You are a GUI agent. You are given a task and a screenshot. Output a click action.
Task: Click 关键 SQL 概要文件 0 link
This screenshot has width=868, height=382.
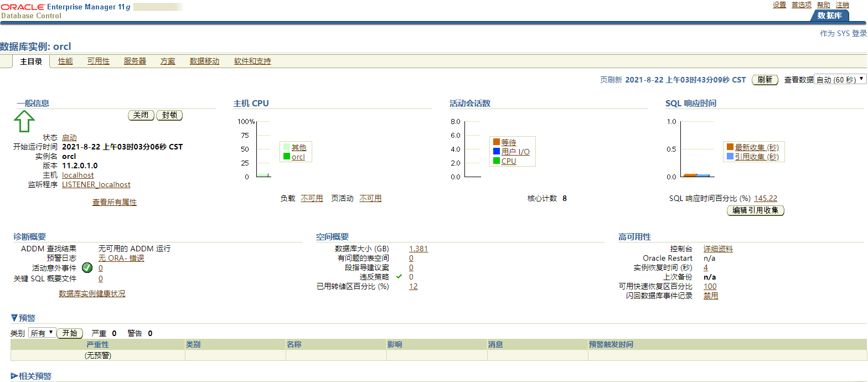tap(101, 278)
